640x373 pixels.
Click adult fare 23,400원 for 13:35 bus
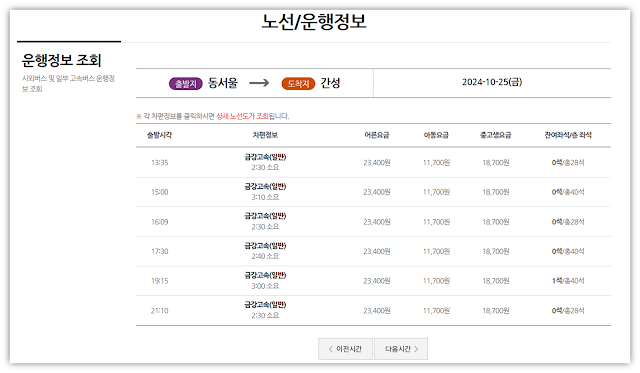pos(377,162)
